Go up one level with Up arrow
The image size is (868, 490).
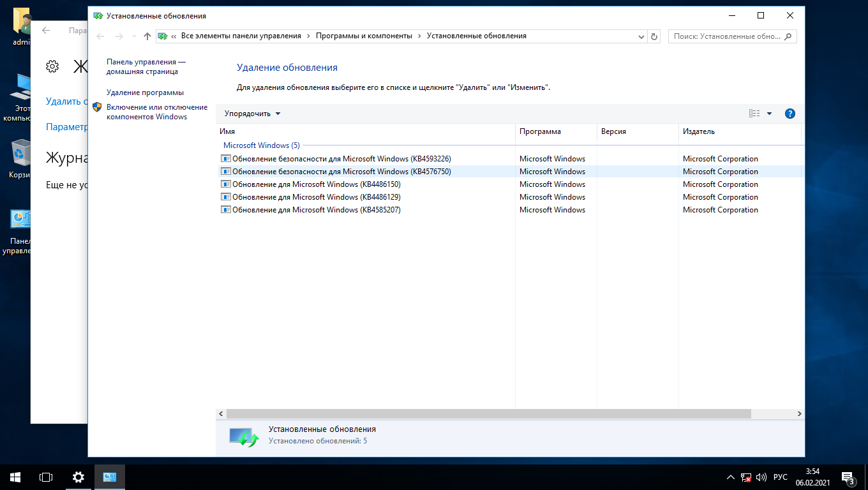(147, 36)
